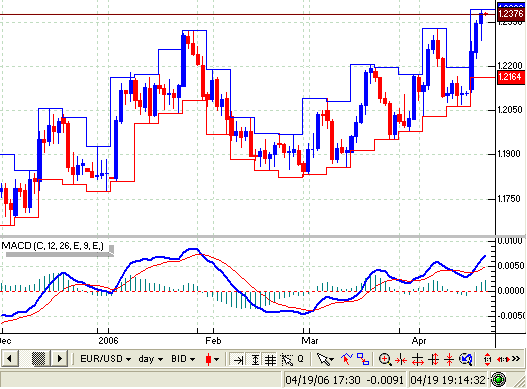This screenshot has height=389, width=527.
Task: Click the gray bar under MACD label
Action: tap(60, 254)
